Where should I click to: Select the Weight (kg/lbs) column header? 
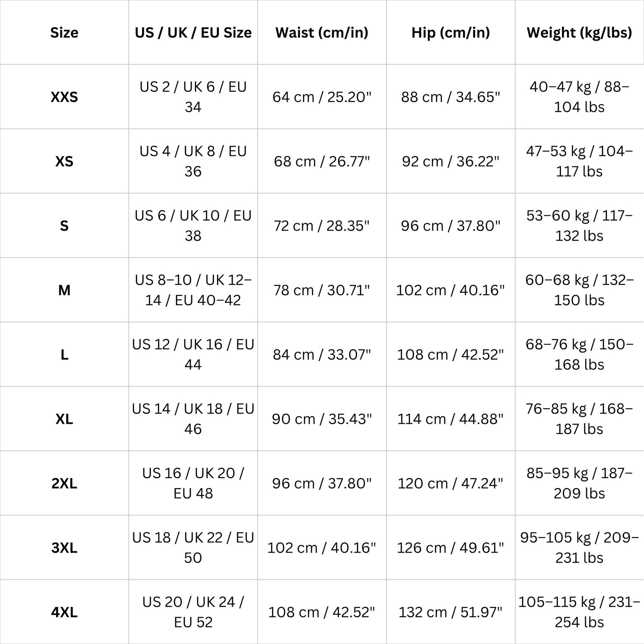[x=579, y=33]
